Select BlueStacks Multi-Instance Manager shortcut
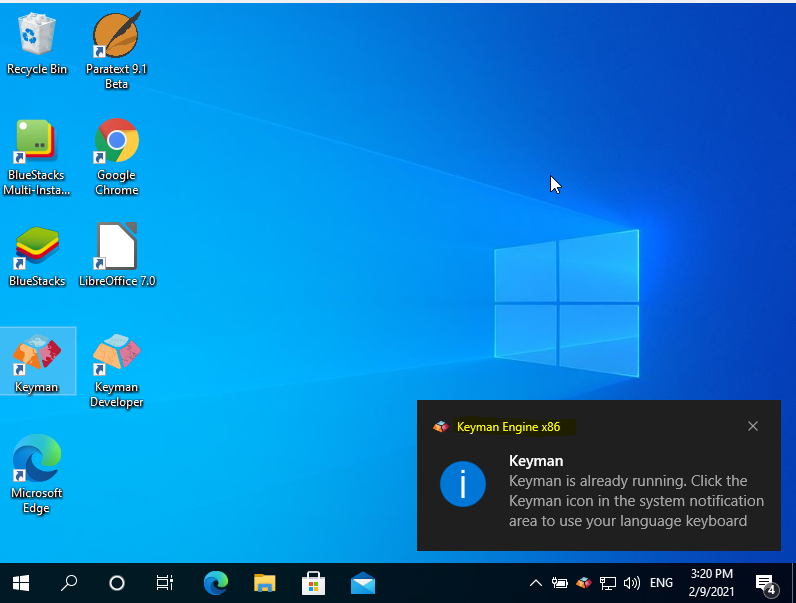This screenshot has width=796, height=603. [37, 157]
